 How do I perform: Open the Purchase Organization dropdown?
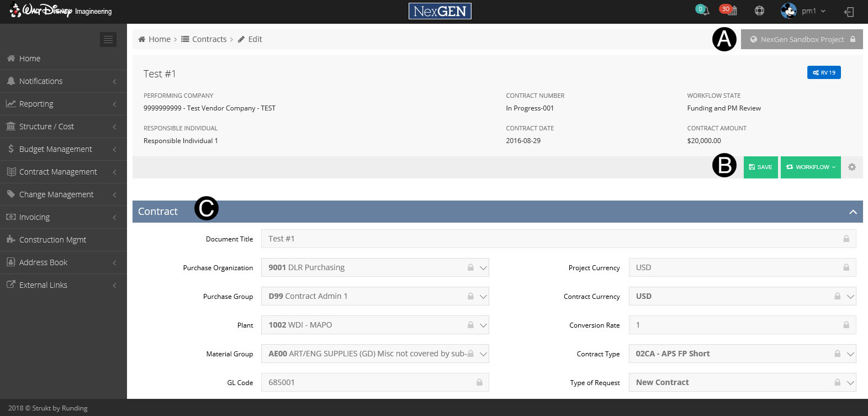point(483,267)
